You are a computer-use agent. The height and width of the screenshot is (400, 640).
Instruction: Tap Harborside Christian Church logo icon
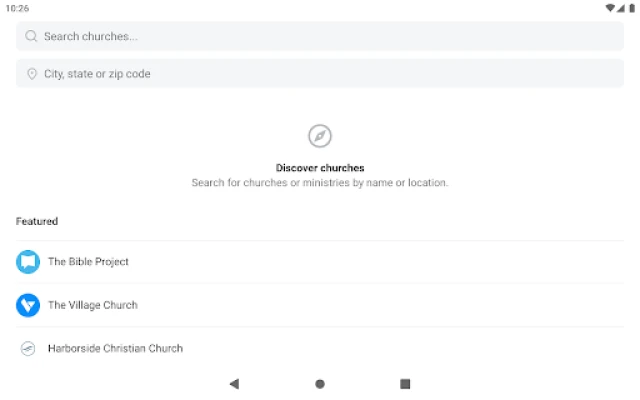pos(28,349)
